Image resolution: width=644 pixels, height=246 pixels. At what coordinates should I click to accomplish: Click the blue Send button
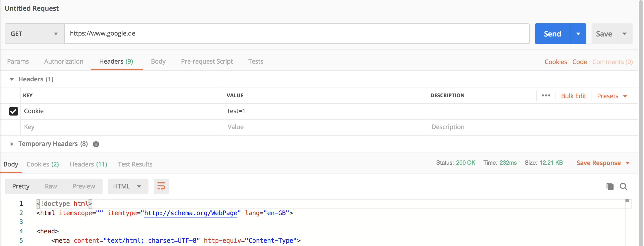552,34
